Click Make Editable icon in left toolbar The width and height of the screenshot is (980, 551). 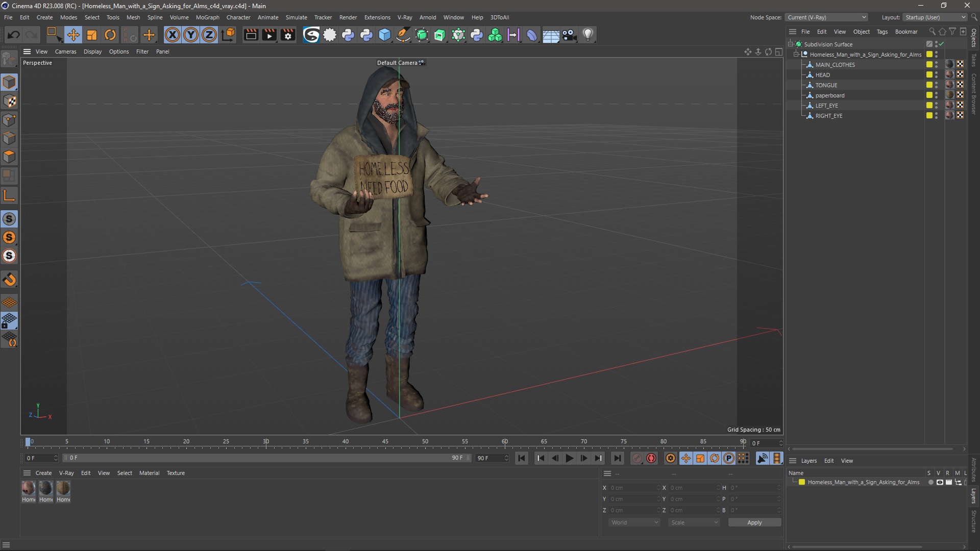9,60
